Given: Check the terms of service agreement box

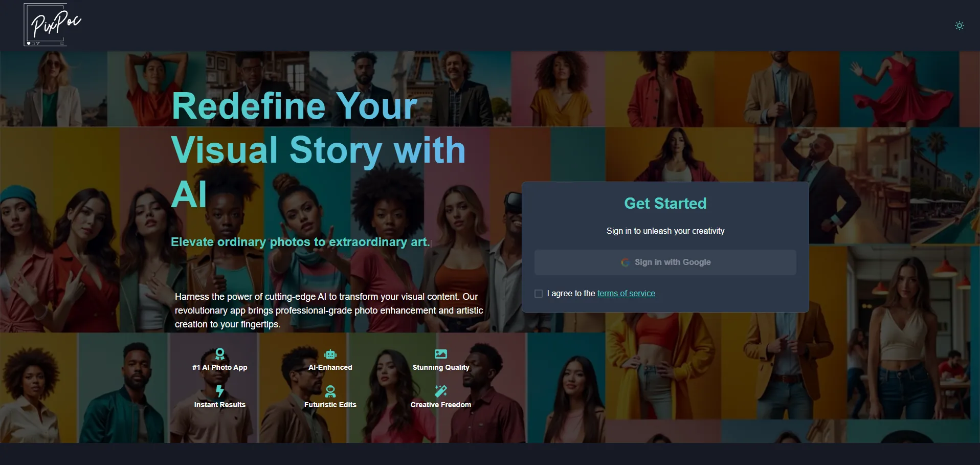Looking at the screenshot, I should pyautogui.click(x=539, y=294).
